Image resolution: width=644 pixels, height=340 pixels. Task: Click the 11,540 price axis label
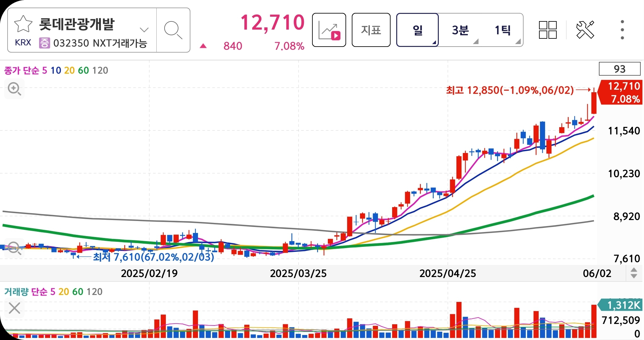pyautogui.click(x=624, y=131)
